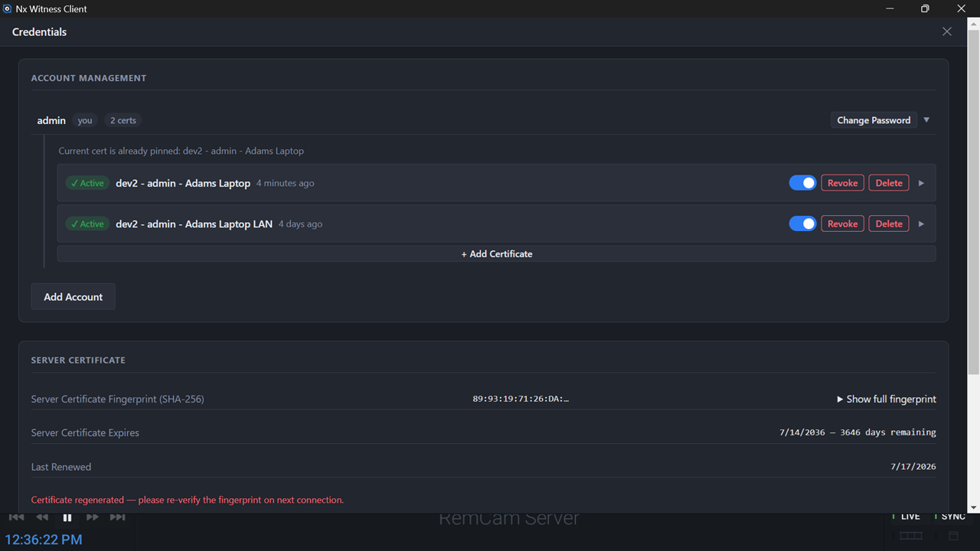Jump to previous chunk in playback controls
The height and width of the screenshot is (551, 980).
(16, 518)
